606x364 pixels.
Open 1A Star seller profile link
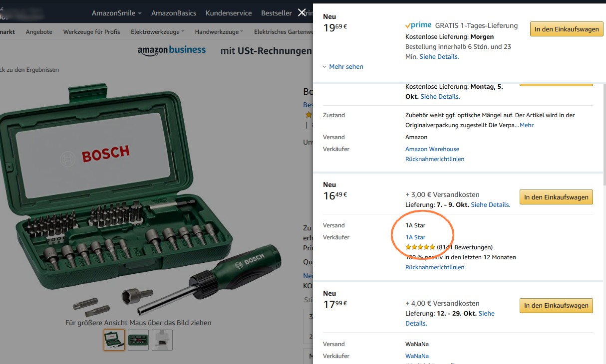click(x=415, y=237)
